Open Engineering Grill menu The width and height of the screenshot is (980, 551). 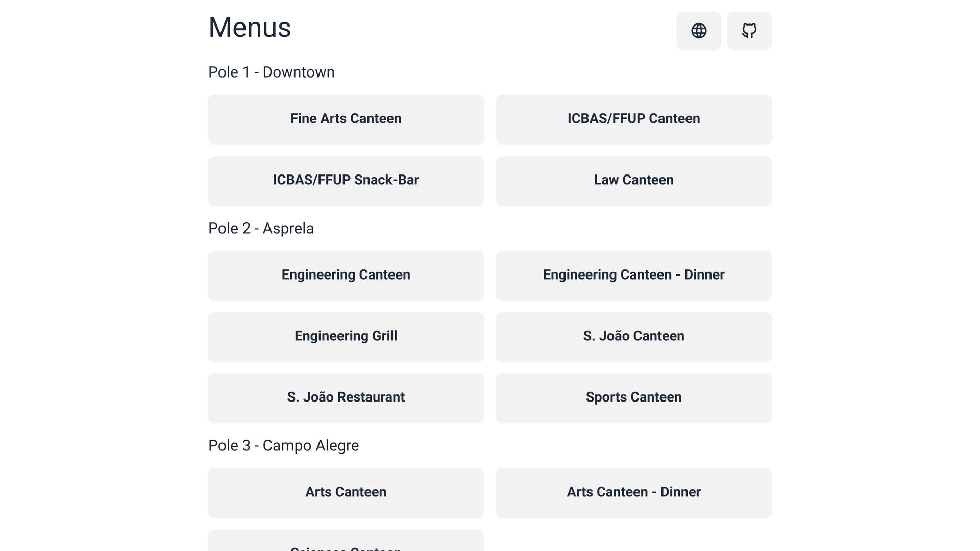(346, 336)
